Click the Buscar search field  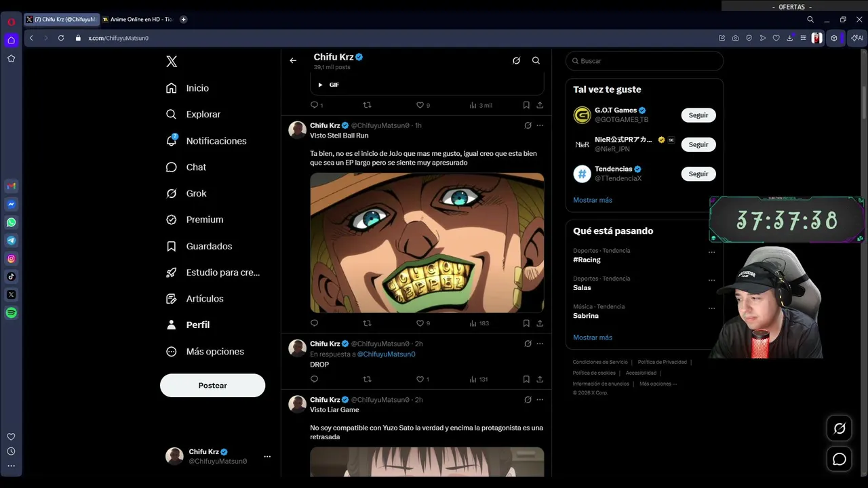pos(644,61)
